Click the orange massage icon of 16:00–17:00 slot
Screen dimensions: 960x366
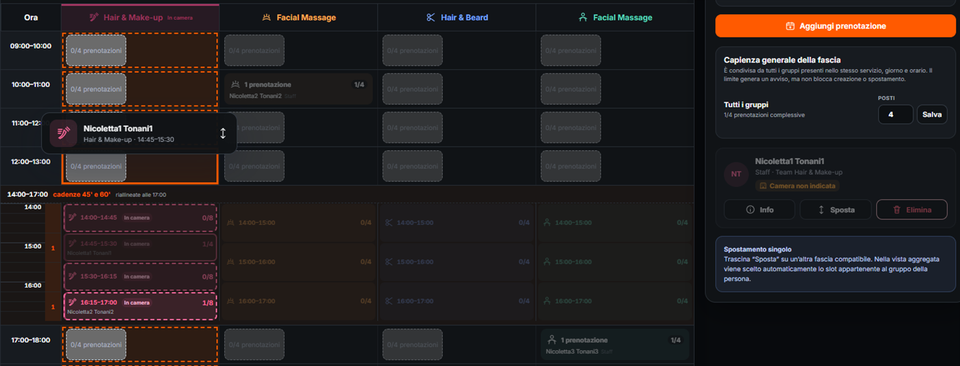click(231, 301)
